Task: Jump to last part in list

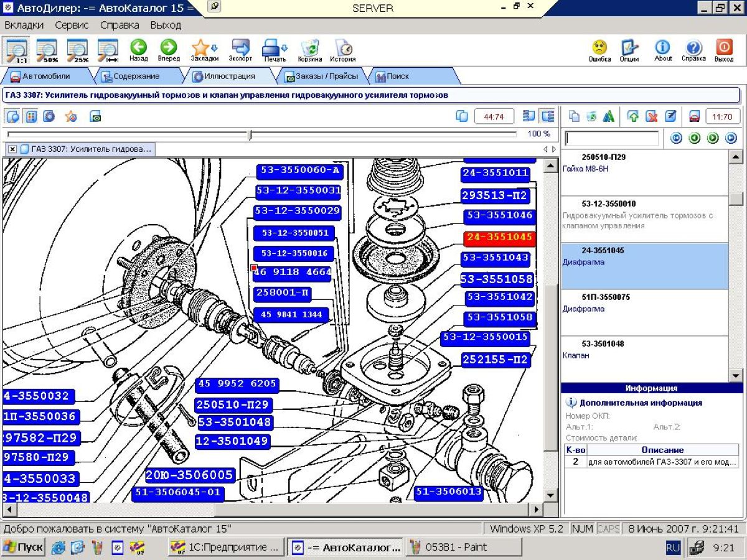Action: click(731, 138)
